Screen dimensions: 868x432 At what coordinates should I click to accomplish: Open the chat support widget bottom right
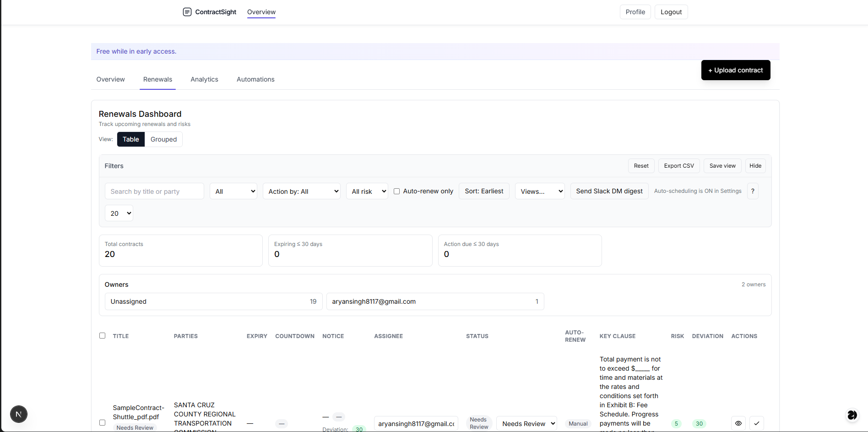coord(852,415)
